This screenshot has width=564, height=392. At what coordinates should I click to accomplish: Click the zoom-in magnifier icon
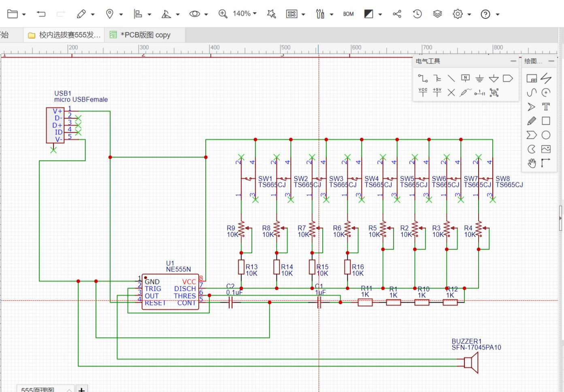point(223,14)
